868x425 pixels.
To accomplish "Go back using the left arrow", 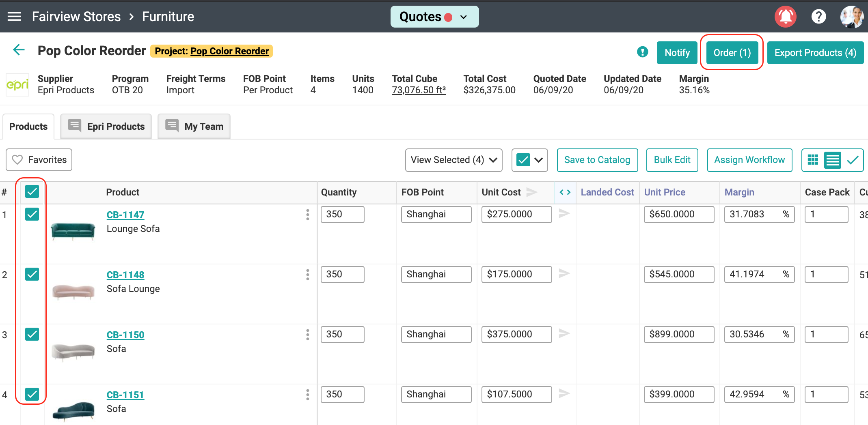I will [x=19, y=50].
